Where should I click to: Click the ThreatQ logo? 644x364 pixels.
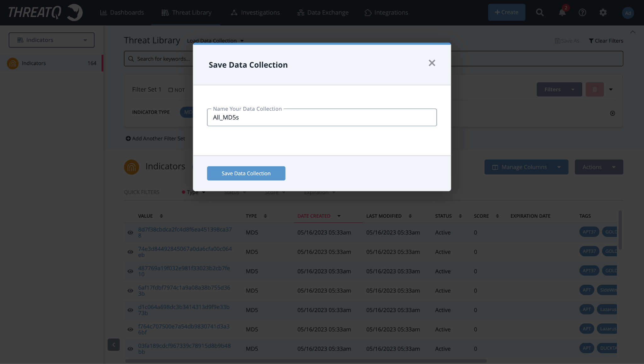point(45,13)
